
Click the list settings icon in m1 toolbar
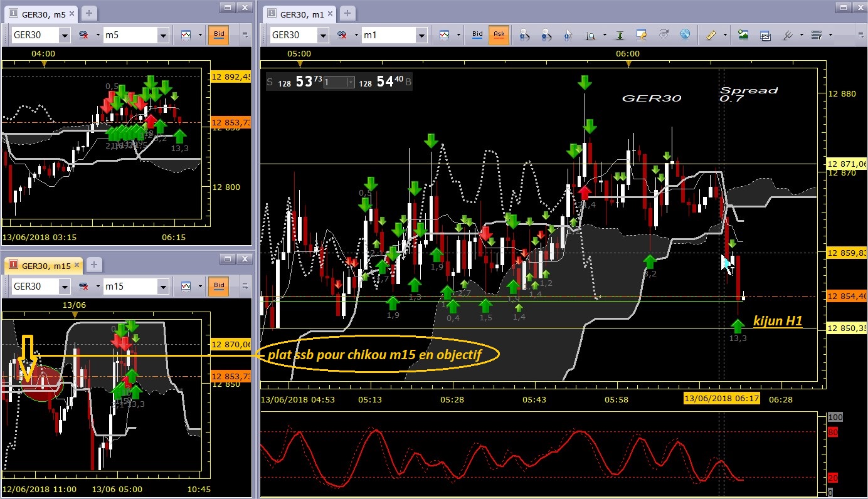tap(817, 35)
